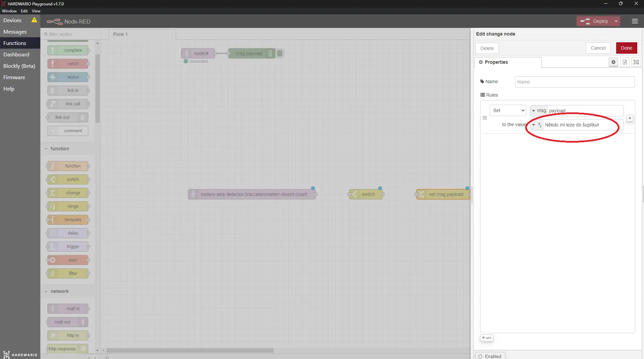Viewport: 644px width, 359px height.
Task: Open the Window menu
Action: click(9, 11)
